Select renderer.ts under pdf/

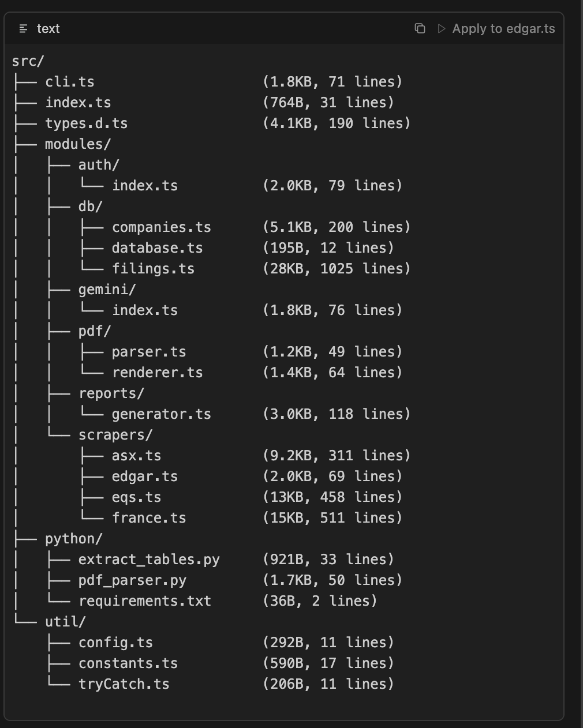click(158, 372)
